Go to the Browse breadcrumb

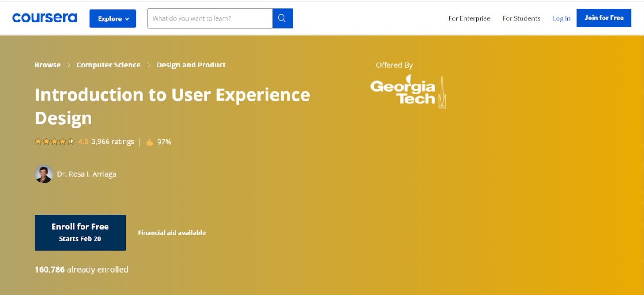tap(47, 65)
